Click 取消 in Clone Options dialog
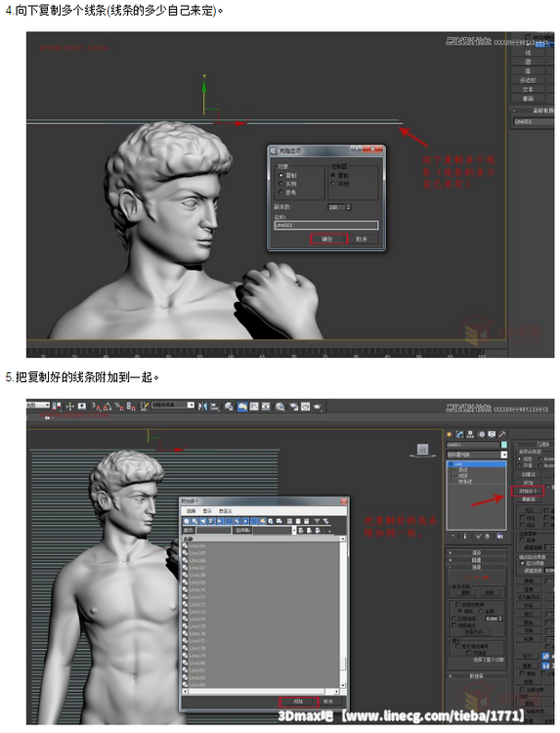 [362, 238]
